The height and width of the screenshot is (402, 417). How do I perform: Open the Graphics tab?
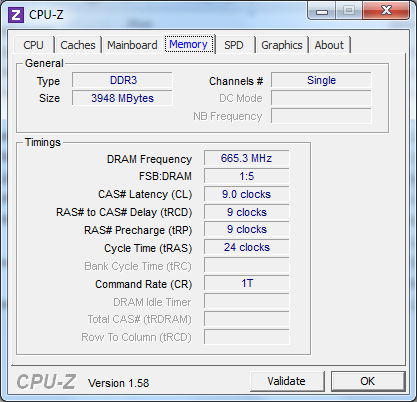tap(282, 45)
